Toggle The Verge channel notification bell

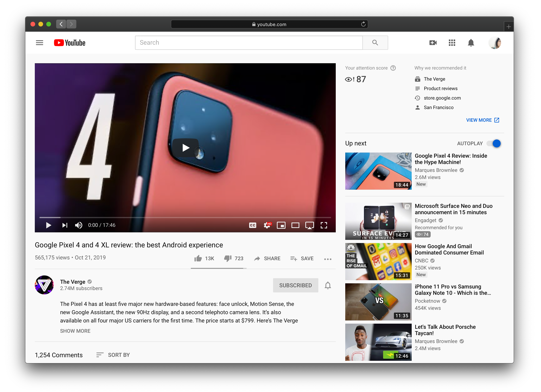(x=328, y=285)
